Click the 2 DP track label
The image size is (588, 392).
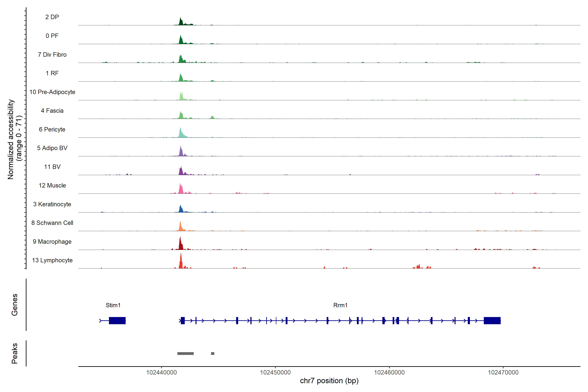(52, 17)
